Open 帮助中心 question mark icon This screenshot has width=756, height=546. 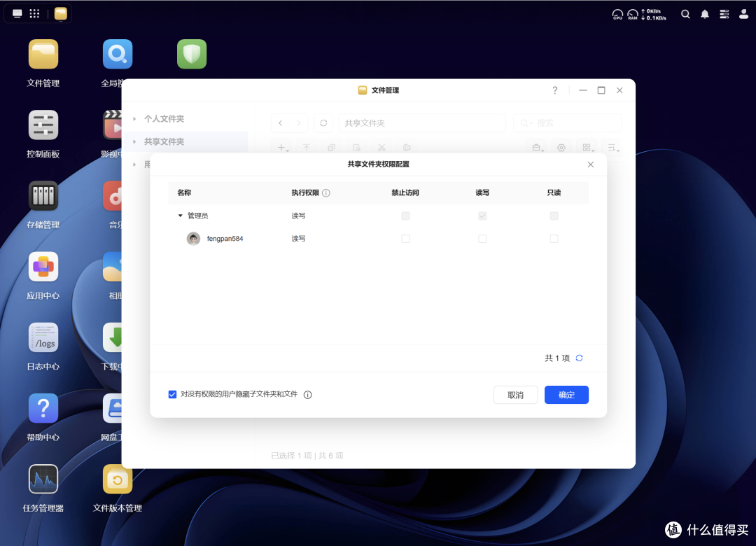pyautogui.click(x=43, y=409)
